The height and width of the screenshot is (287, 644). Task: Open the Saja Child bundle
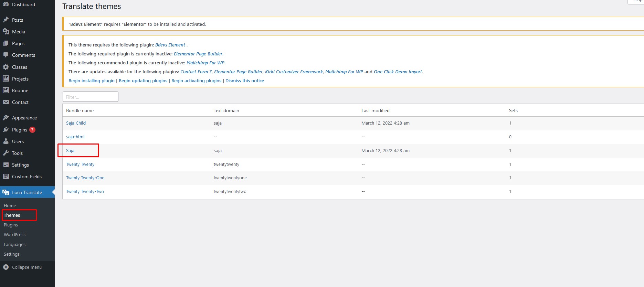click(76, 123)
